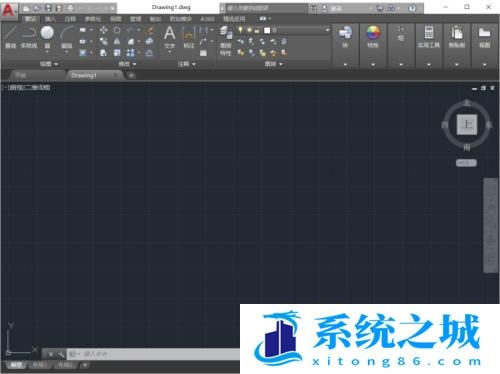Click the Table icon in Annotation panel
500x374 pixels.
[x=203, y=53]
